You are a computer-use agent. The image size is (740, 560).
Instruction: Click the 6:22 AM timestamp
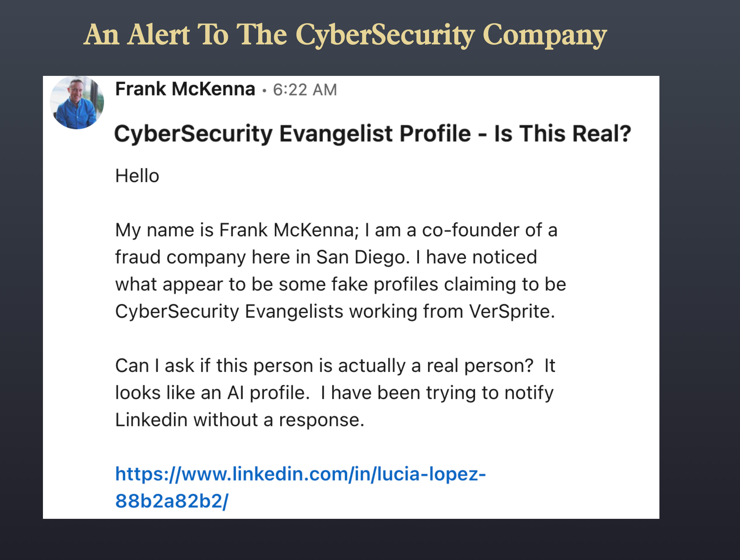[305, 90]
